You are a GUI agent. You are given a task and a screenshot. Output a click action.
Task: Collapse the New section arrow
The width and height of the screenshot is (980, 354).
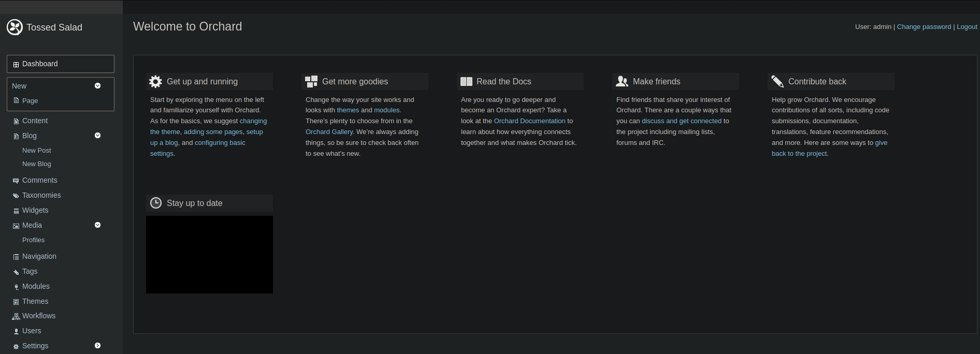[x=97, y=86]
